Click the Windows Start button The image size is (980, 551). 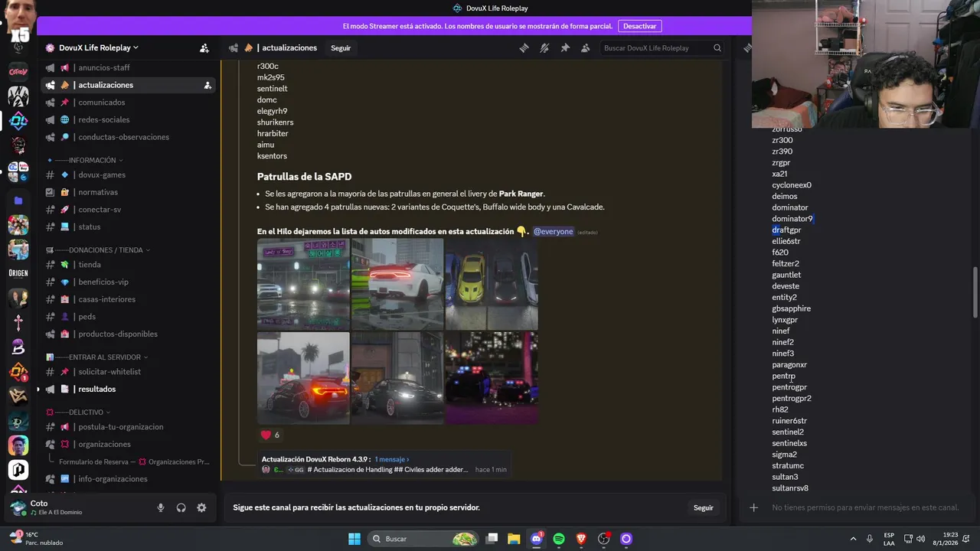click(354, 539)
